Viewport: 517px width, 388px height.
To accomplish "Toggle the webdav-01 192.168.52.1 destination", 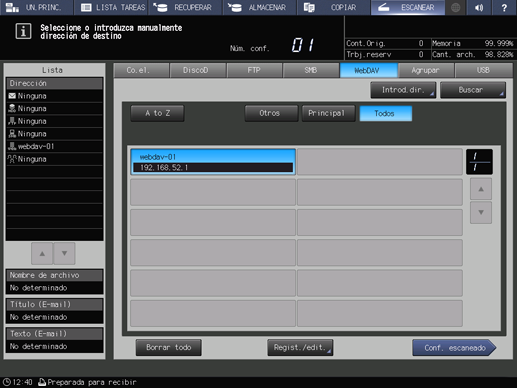I will coord(213,162).
